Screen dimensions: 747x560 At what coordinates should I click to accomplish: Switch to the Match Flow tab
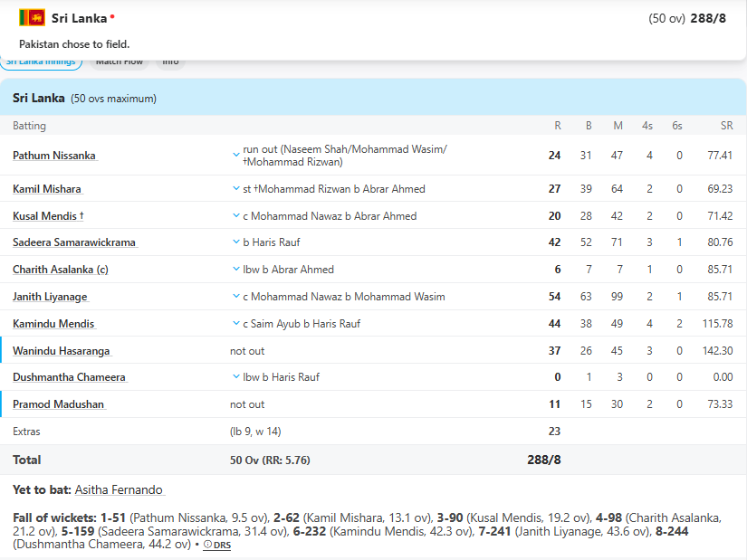click(120, 62)
